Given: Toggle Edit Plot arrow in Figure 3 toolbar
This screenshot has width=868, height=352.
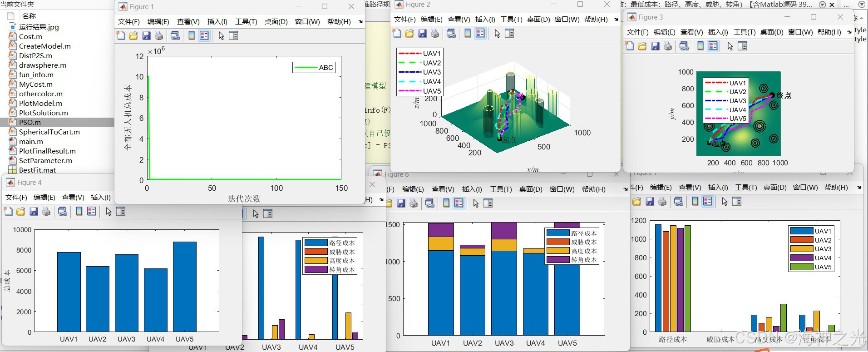Looking at the screenshot, I should 730,46.
